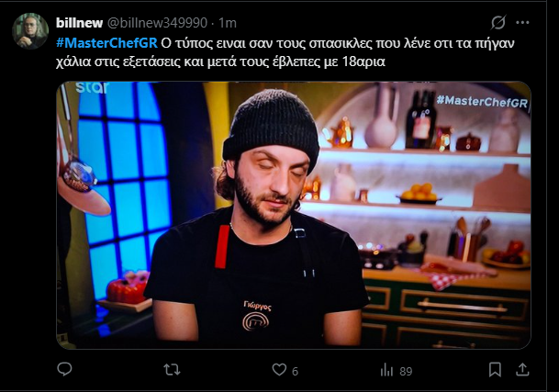Screen dimensions: 559x392
Task: Open the Grok explain icon at top right
Action: 498,22
